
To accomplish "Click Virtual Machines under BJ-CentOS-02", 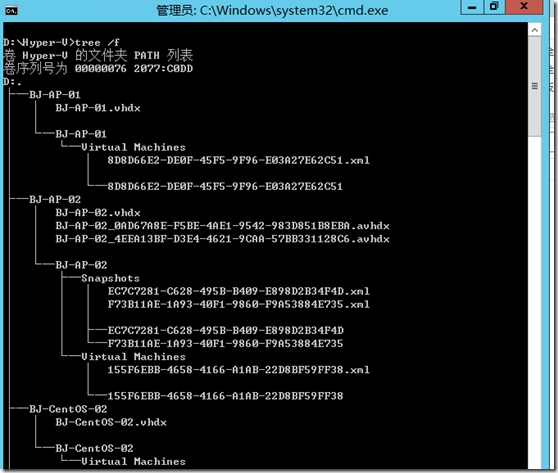I will (x=133, y=461).
